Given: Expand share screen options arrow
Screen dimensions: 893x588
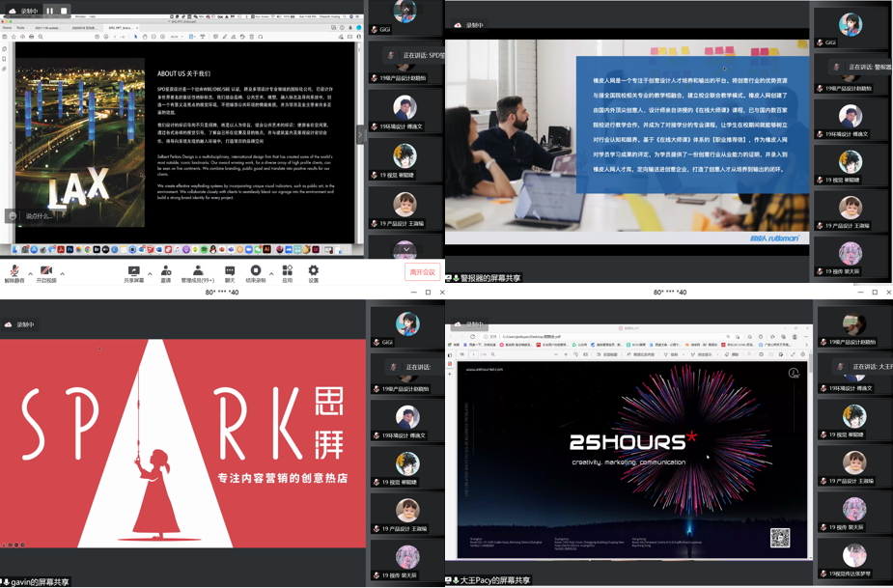Looking at the screenshot, I should point(150,273).
